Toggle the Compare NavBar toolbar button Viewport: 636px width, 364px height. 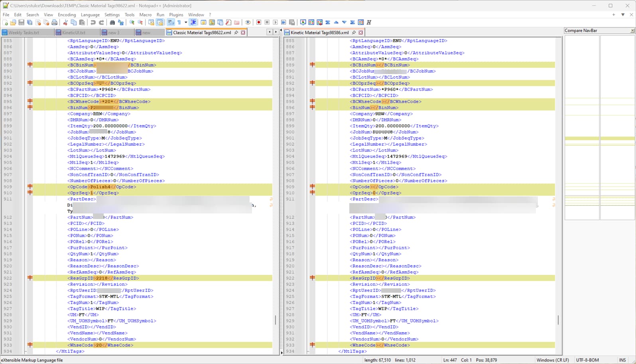[x=361, y=22]
